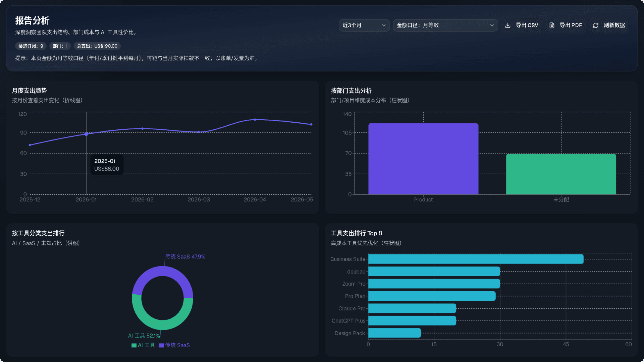Viewport: 644px width, 362px height.
Task: Click the 刷新数据 button
Action: tap(609, 25)
